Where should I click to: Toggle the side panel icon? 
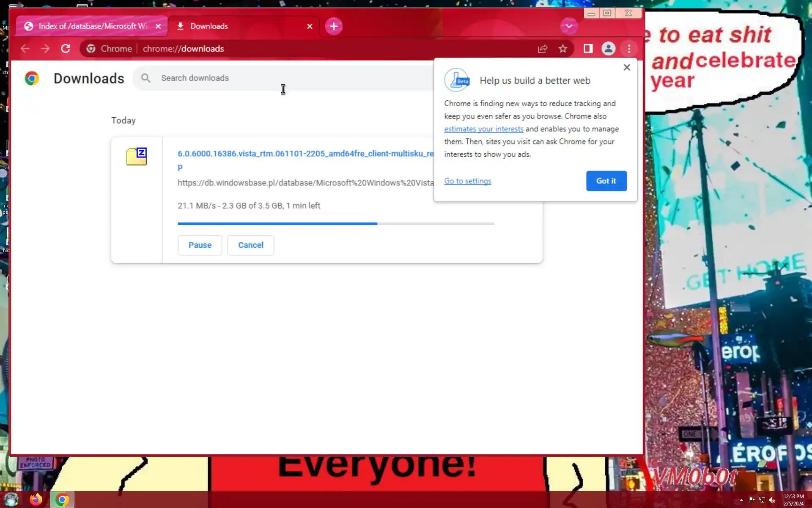coord(588,49)
